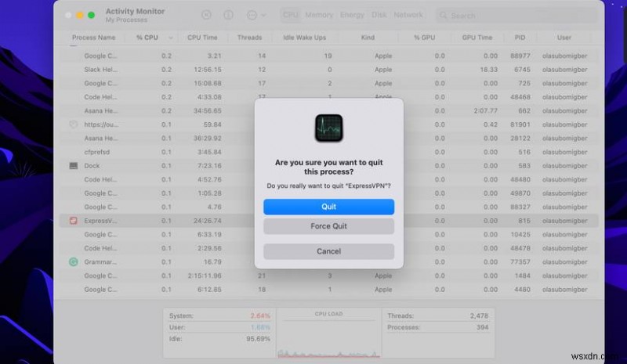
Task: Select Google Chrome row with PID 1484
Action: (x=328, y=276)
